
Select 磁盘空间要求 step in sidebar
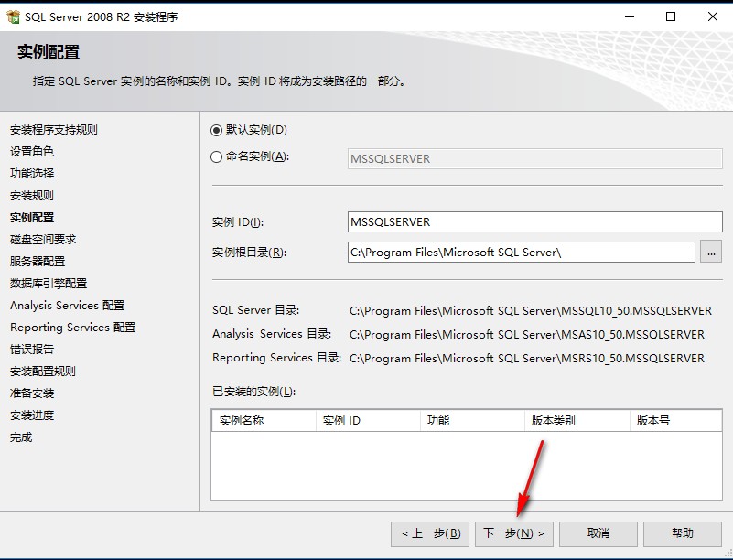tap(43, 240)
